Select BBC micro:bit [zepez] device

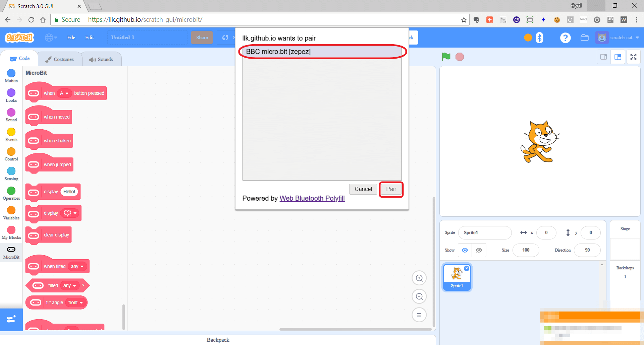(x=322, y=52)
